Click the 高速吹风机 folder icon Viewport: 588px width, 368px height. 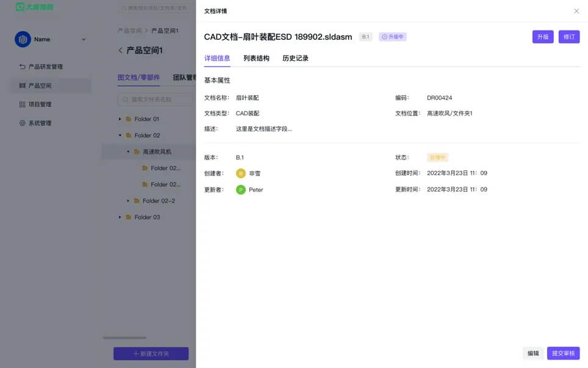tap(137, 151)
